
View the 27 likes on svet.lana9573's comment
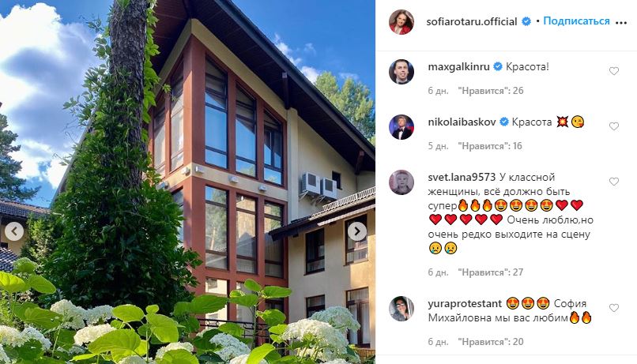click(491, 272)
